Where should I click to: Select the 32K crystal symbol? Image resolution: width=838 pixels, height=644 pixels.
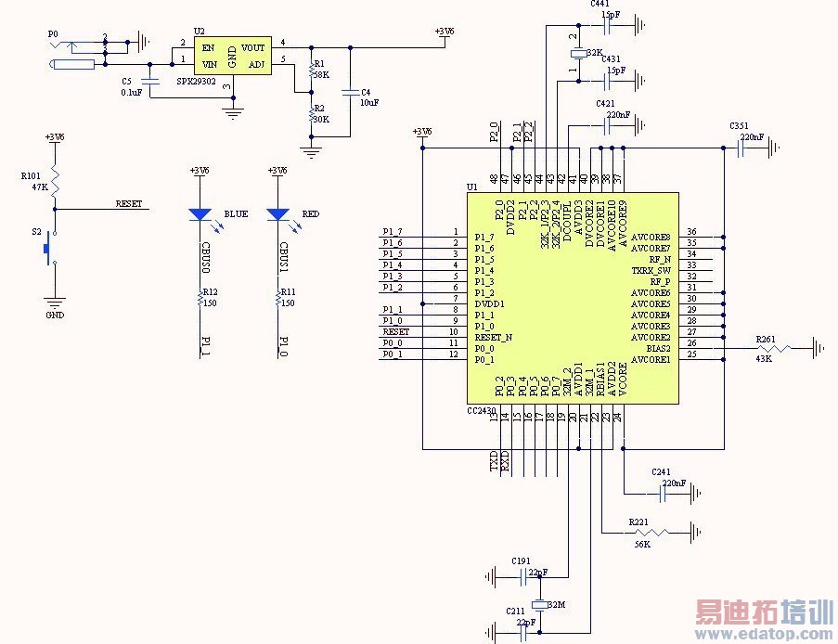(579, 53)
